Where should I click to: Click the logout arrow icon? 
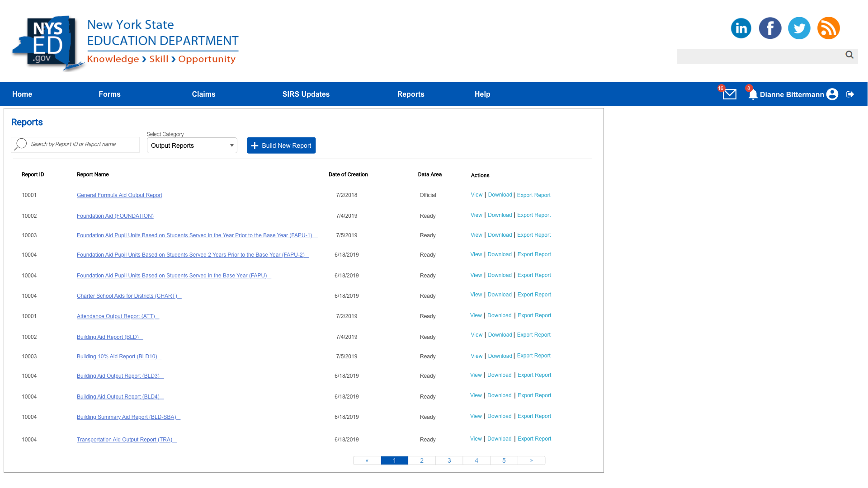point(850,94)
